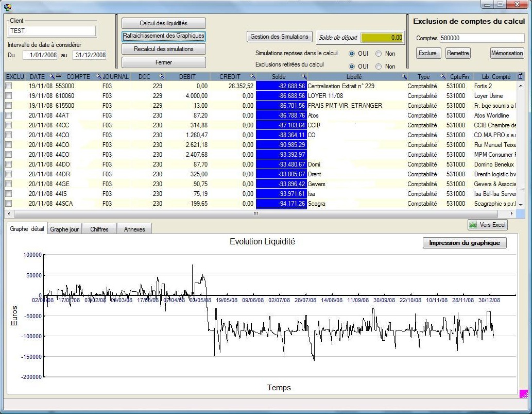Click 'Domino Benelux' account label cell
Screen dimensions: 532x414
tap(494, 164)
